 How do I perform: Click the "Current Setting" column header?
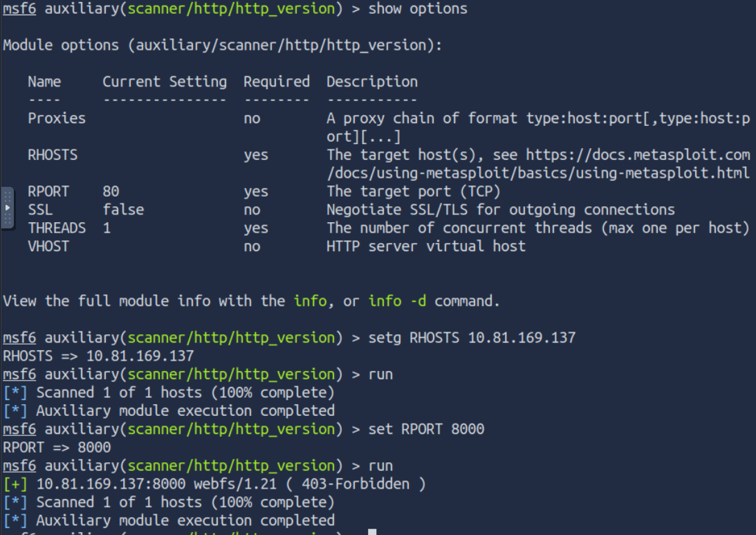[165, 82]
